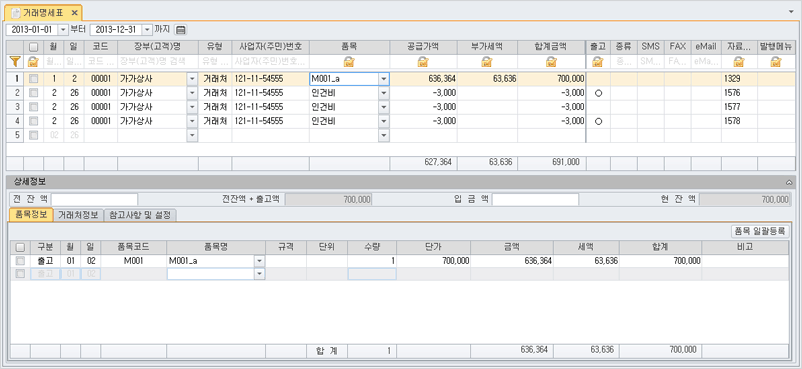
Task: Close the 거래명세표 tab
Action: click(x=74, y=13)
